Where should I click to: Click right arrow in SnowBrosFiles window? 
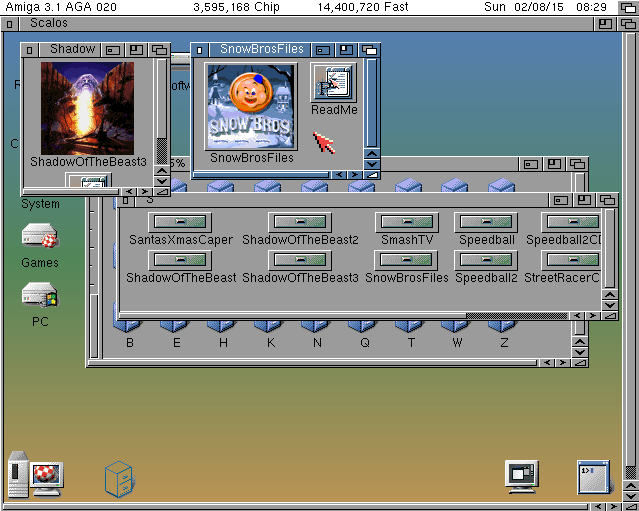pos(355,175)
